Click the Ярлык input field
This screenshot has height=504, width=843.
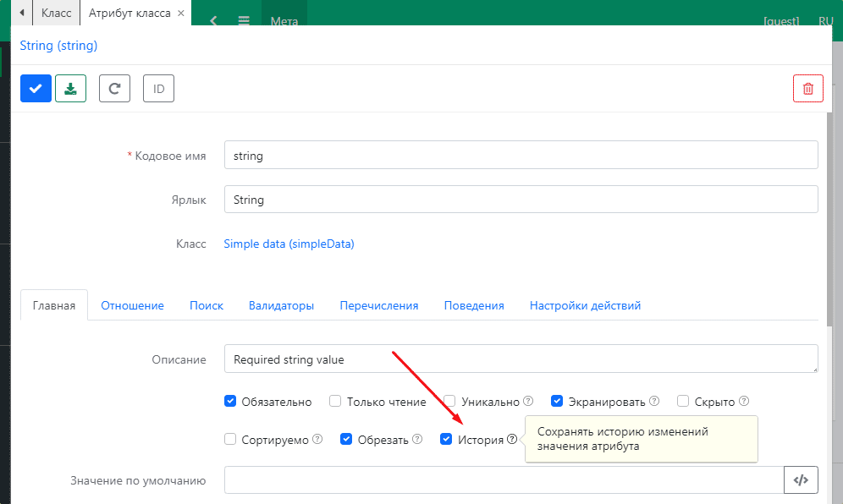521,200
